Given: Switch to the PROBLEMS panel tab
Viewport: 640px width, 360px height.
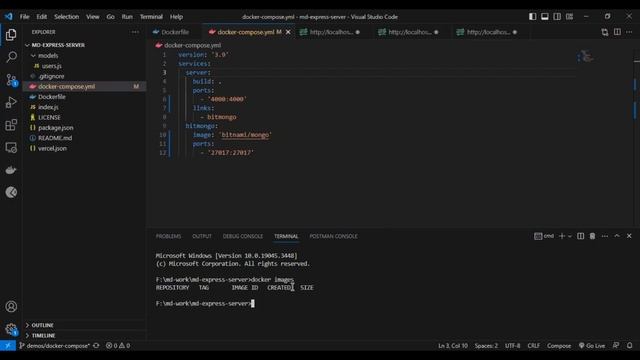Looking at the screenshot, I should click(x=168, y=236).
